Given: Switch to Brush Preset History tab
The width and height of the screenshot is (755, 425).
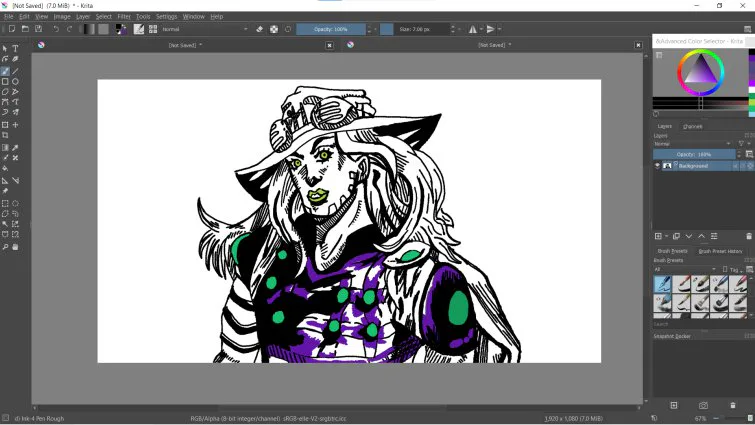Looking at the screenshot, I should point(720,251).
